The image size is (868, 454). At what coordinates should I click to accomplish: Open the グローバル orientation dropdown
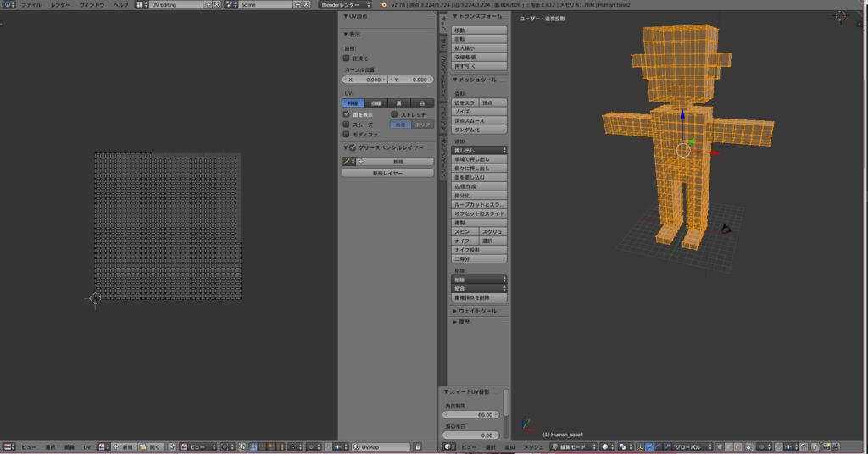[x=692, y=447]
